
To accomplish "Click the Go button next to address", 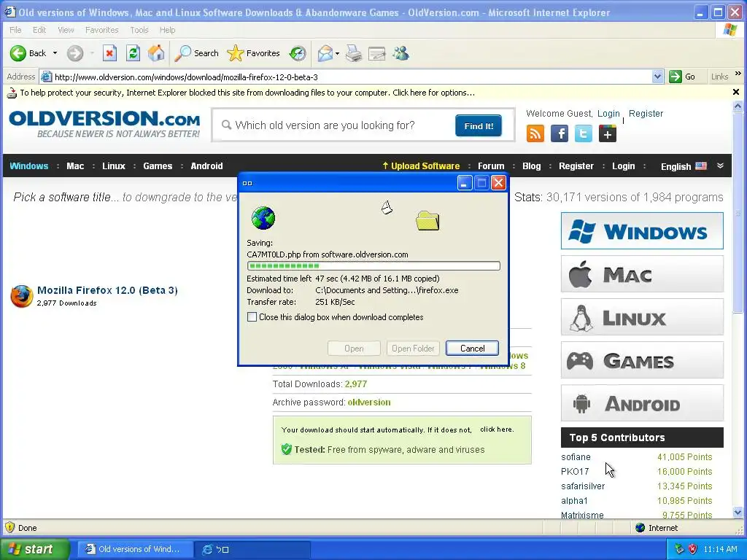I will coord(682,77).
